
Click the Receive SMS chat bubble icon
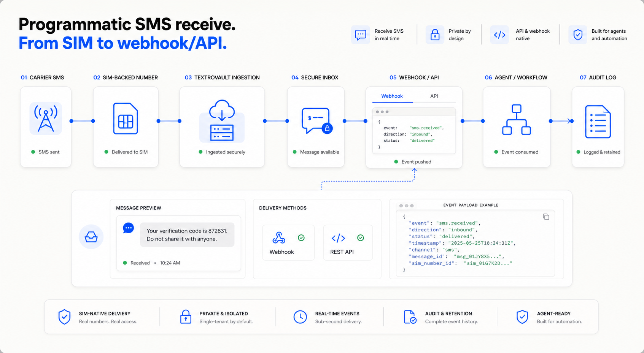coord(360,35)
